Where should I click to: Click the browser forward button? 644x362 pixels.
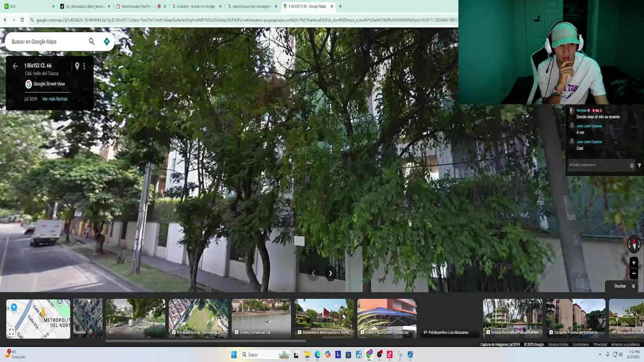(13, 20)
